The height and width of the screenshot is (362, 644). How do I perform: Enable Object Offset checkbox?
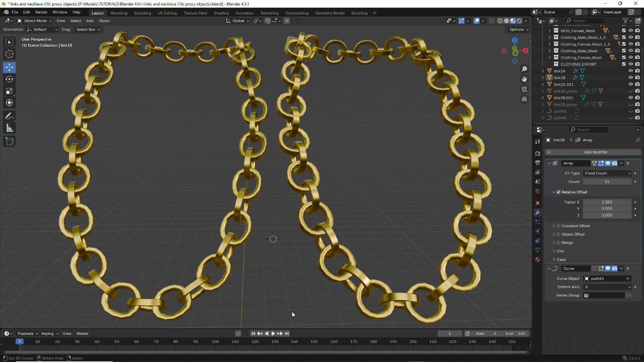point(558,234)
